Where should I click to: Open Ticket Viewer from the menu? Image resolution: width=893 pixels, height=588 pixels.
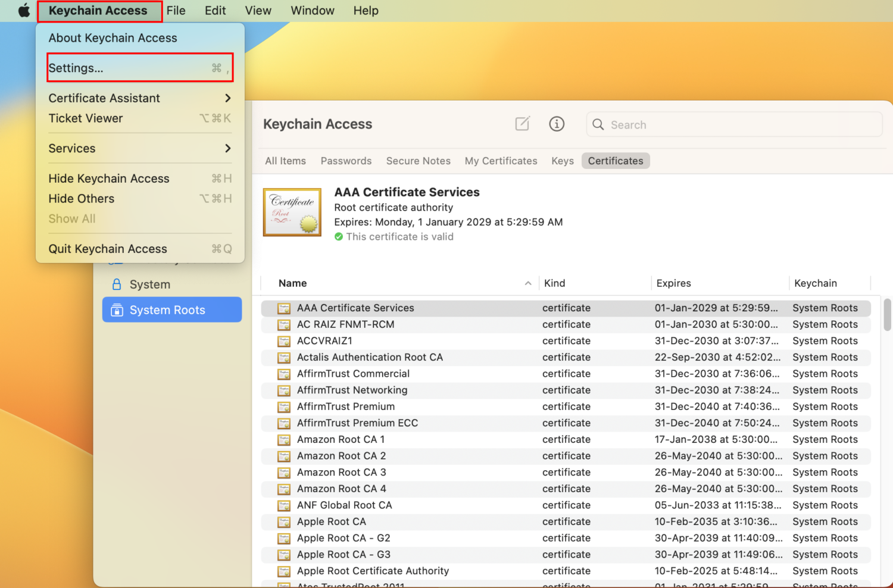pyautogui.click(x=140, y=118)
